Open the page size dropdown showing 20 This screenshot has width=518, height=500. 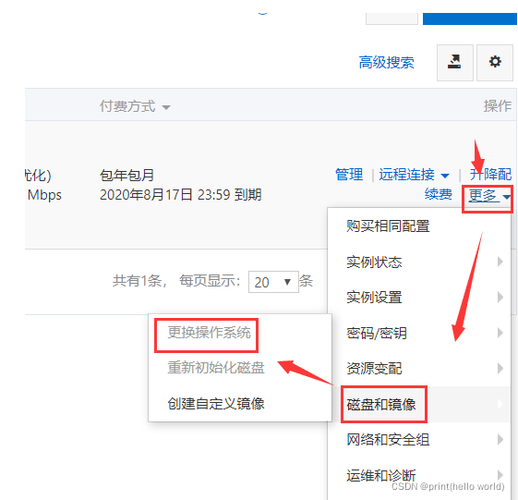coord(273,282)
